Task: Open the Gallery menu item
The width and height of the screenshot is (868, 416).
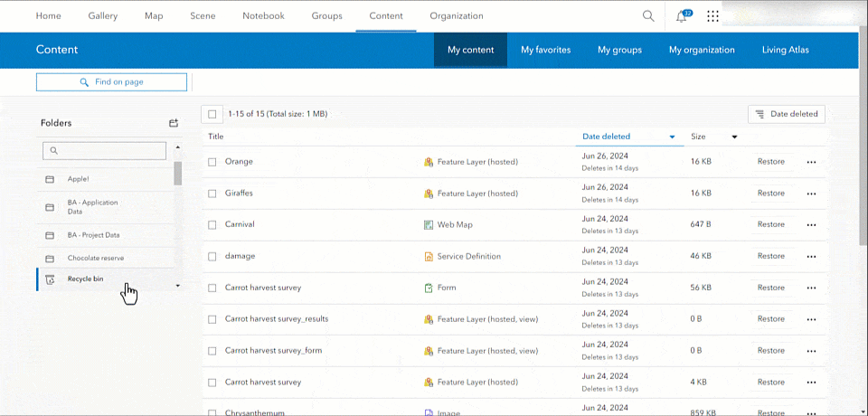Action: click(102, 15)
